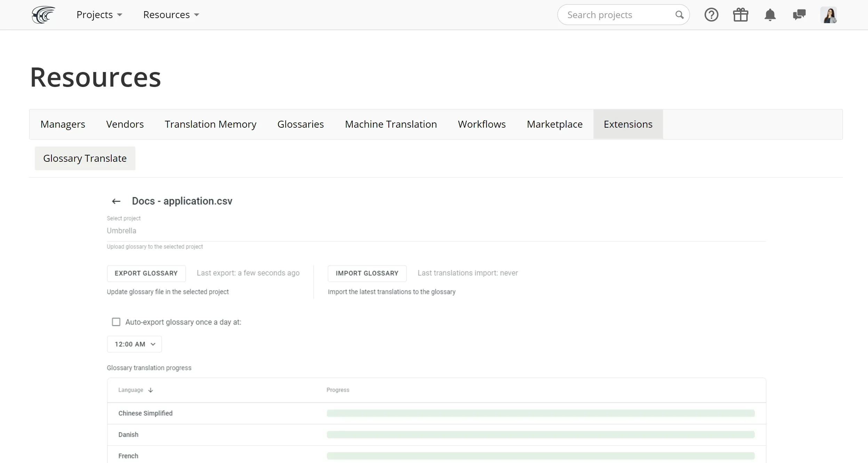Select the Glossary Translate extension
Image resolution: width=868 pixels, height=463 pixels.
(85, 158)
